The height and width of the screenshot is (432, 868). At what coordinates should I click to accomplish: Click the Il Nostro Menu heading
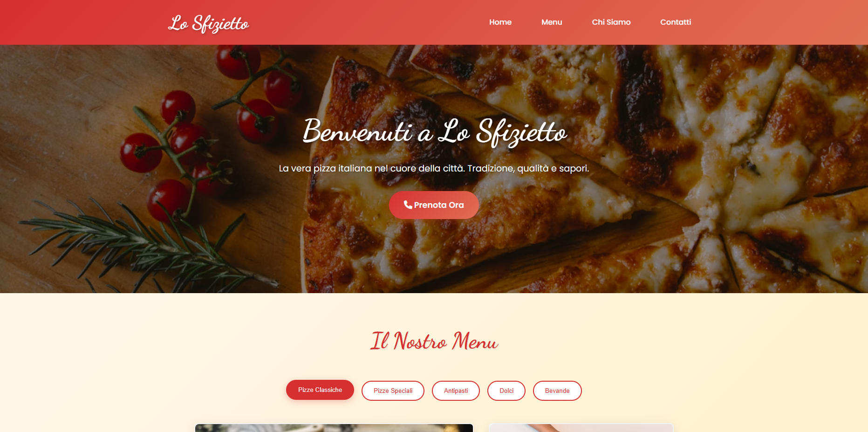coord(434,341)
